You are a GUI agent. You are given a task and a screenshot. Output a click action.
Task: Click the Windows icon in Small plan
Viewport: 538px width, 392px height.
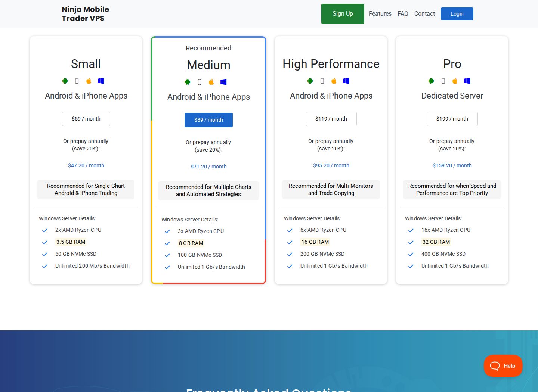pyautogui.click(x=101, y=81)
